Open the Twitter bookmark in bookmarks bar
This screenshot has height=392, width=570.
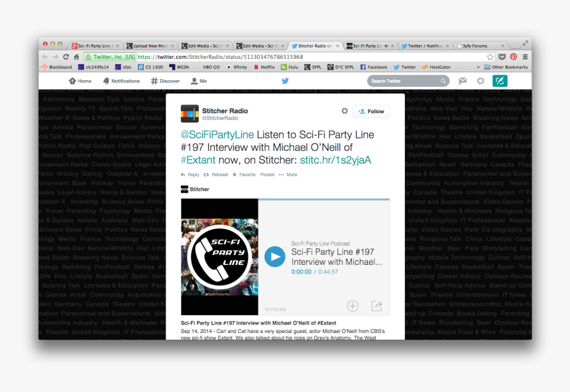405,68
